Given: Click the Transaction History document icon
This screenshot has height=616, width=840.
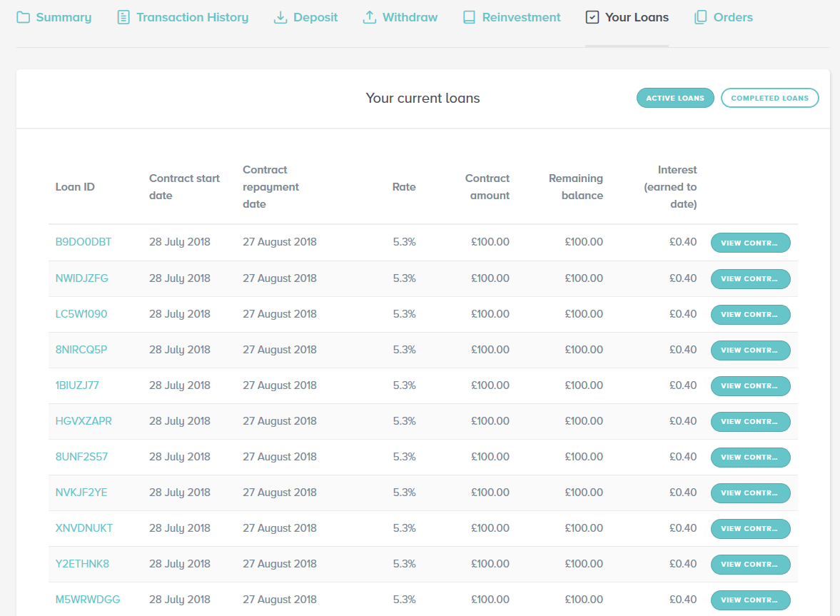Looking at the screenshot, I should [x=123, y=17].
